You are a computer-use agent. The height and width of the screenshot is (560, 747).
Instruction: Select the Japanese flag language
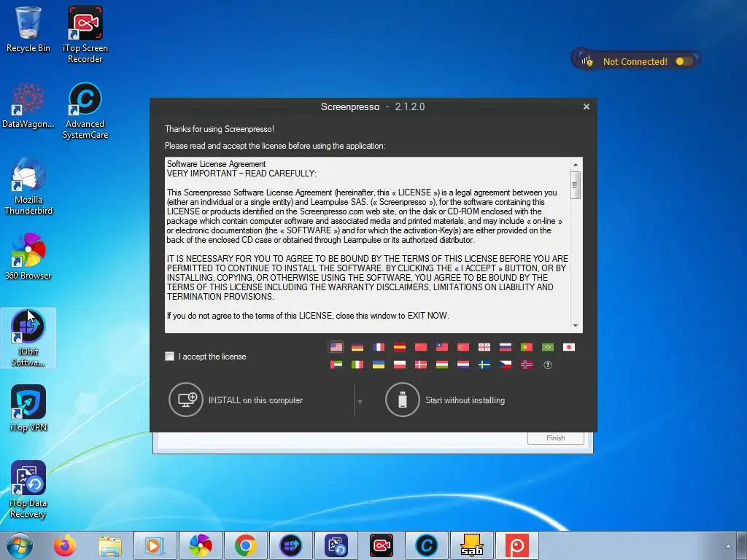tap(569, 347)
